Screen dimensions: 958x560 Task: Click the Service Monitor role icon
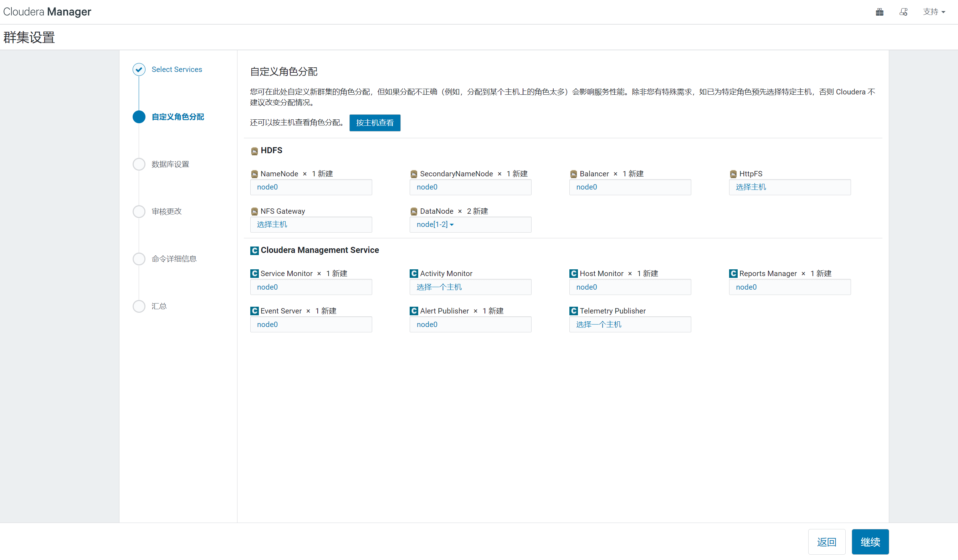[254, 273]
